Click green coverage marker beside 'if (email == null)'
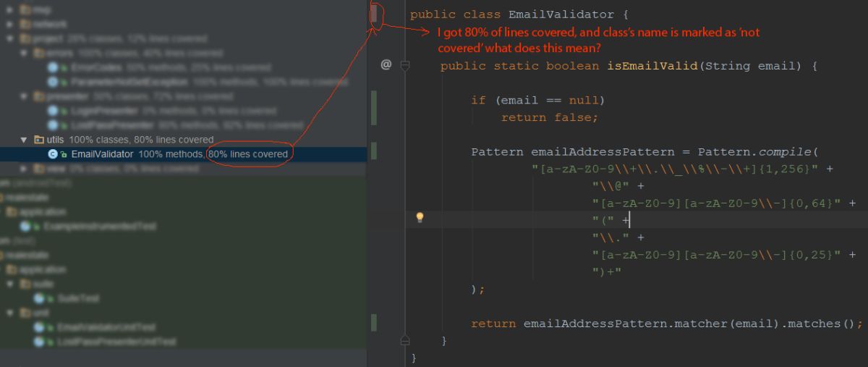Screen dimensions: 868x367 point(373,107)
